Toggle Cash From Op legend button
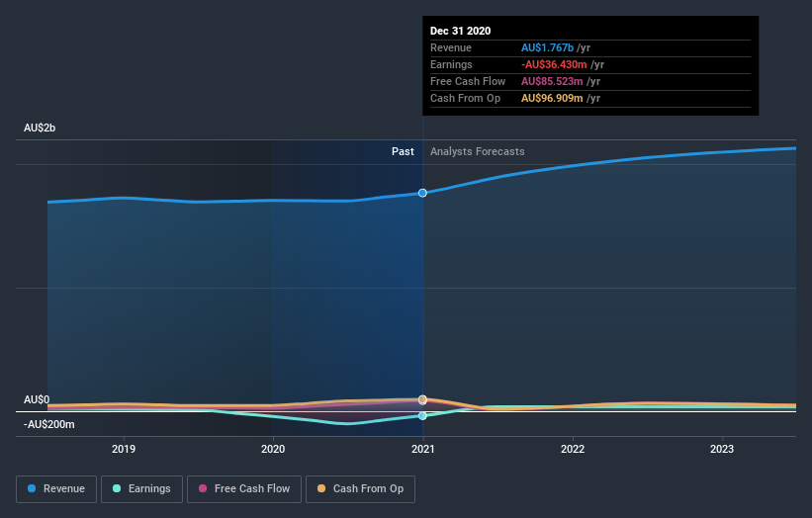Screen dimensions: 812x518 [360, 489]
